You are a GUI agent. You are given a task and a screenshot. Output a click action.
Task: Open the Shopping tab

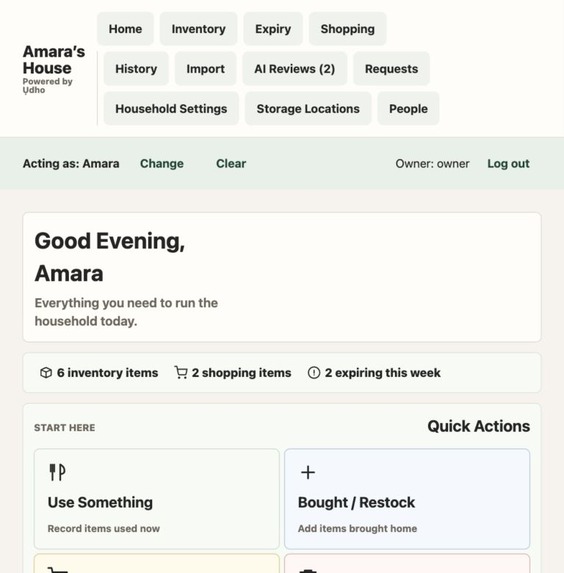348,29
